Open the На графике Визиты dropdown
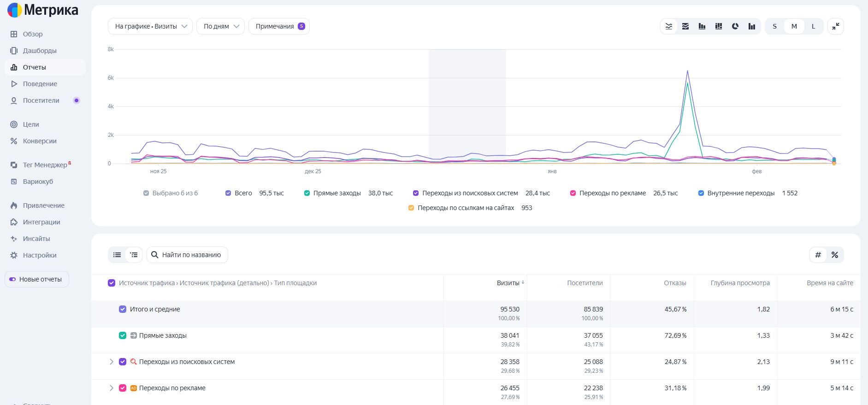Screen dimensions: 868x405 point(150,26)
